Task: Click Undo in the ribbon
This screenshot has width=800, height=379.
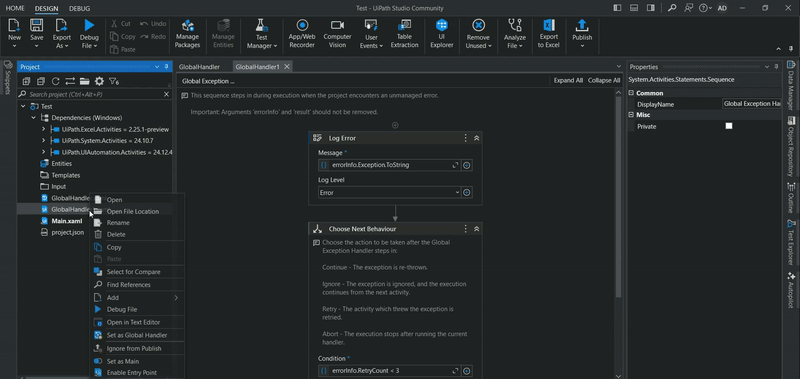Action: [x=153, y=23]
